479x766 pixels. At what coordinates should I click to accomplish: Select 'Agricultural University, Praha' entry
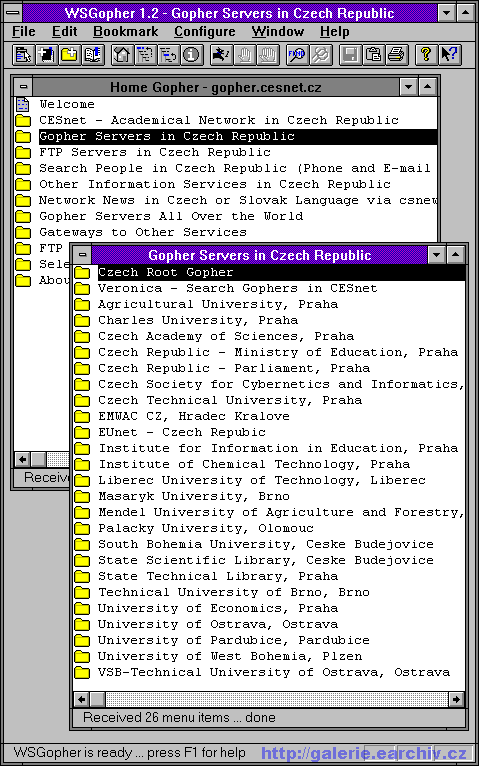218,304
